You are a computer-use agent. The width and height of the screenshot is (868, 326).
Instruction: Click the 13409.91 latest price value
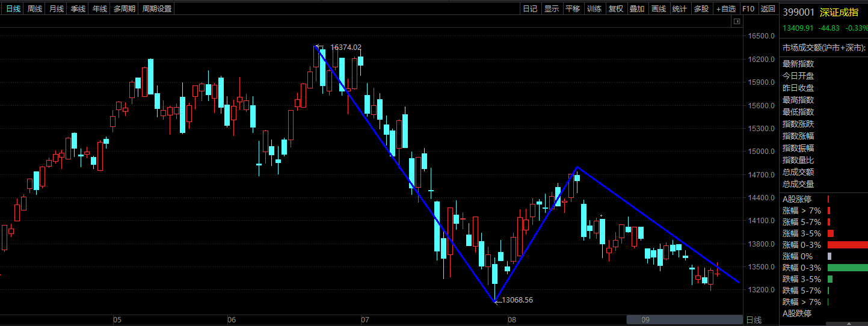coord(798,28)
